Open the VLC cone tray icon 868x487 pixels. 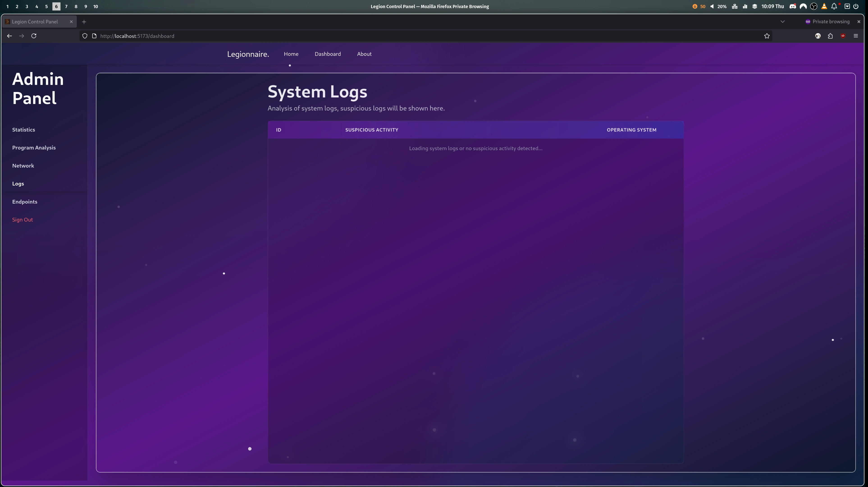pyautogui.click(x=824, y=6)
